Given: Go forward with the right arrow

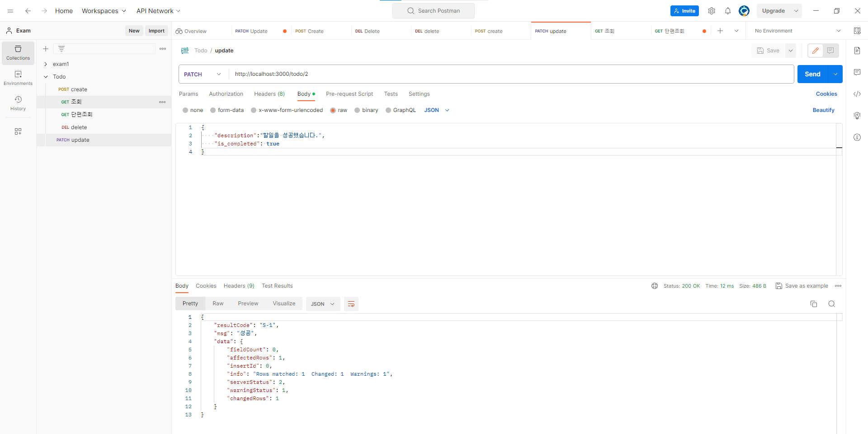Looking at the screenshot, I should point(44,11).
